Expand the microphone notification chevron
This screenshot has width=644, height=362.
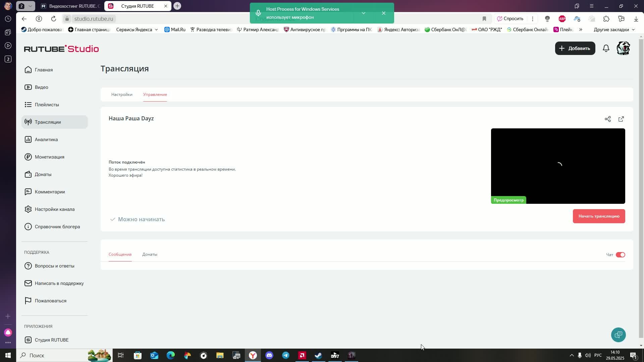363,13
